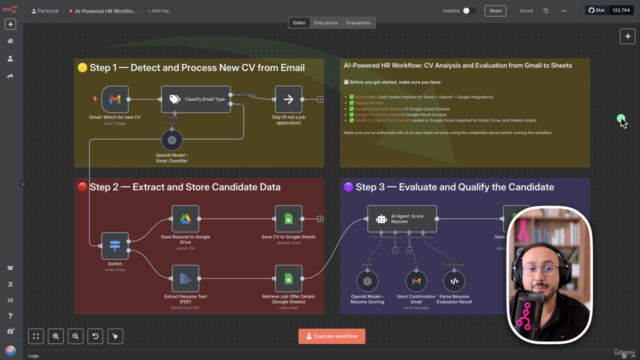Open the Switch node
640x360 pixels.
pyautogui.click(x=115, y=246)
